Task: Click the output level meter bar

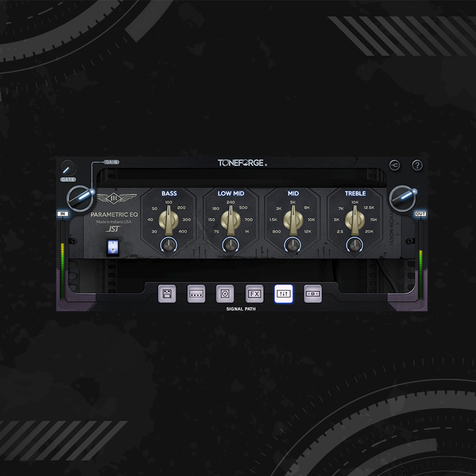Action: coord(421,260)
